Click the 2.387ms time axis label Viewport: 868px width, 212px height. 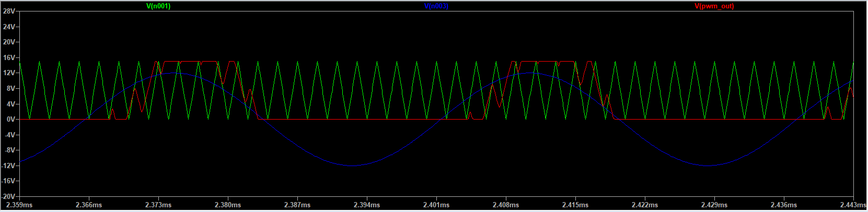click(297, 205)
